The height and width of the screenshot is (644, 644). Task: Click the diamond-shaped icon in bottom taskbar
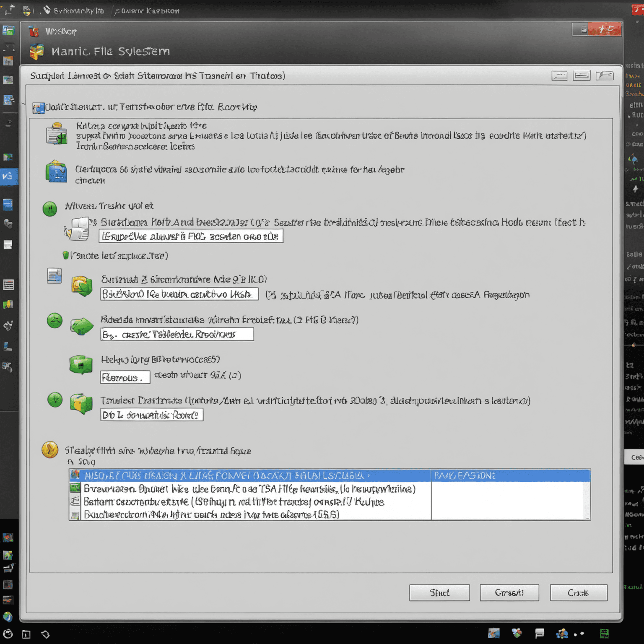pyautogui.click(x=45, y=634)
